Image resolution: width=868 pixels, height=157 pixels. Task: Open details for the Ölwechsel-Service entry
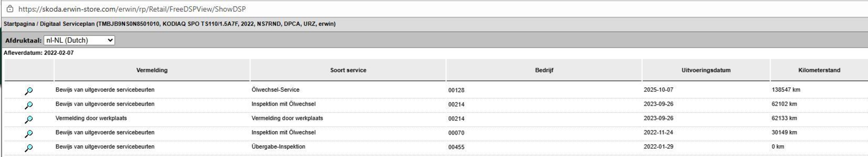pyautogui.click(x=29, y=91)
